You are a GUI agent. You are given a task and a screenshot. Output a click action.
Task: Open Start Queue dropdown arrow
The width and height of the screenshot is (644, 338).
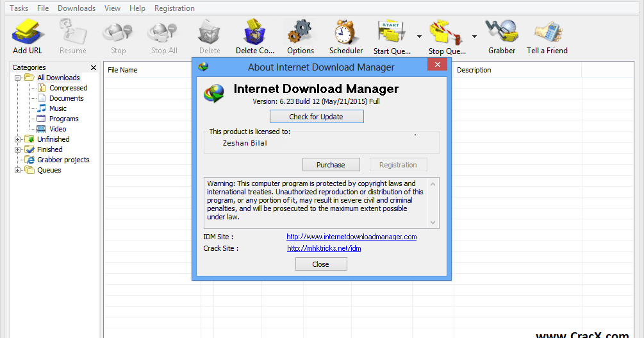pyautogui.click(x=419, y=37)
